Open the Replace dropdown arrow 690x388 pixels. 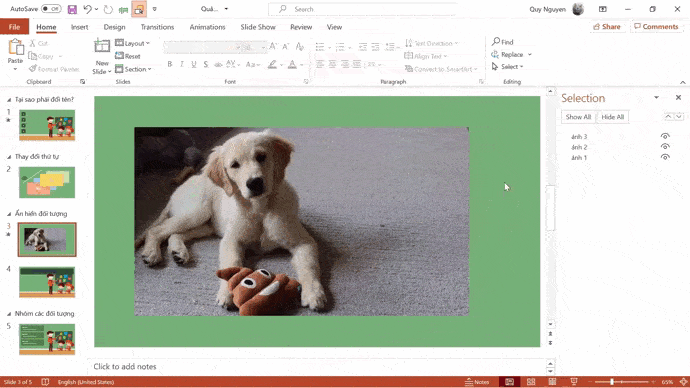point(530,55)
